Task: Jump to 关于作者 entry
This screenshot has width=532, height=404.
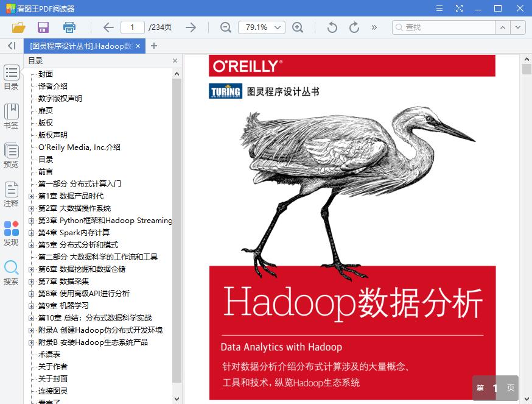Action: 52,367
